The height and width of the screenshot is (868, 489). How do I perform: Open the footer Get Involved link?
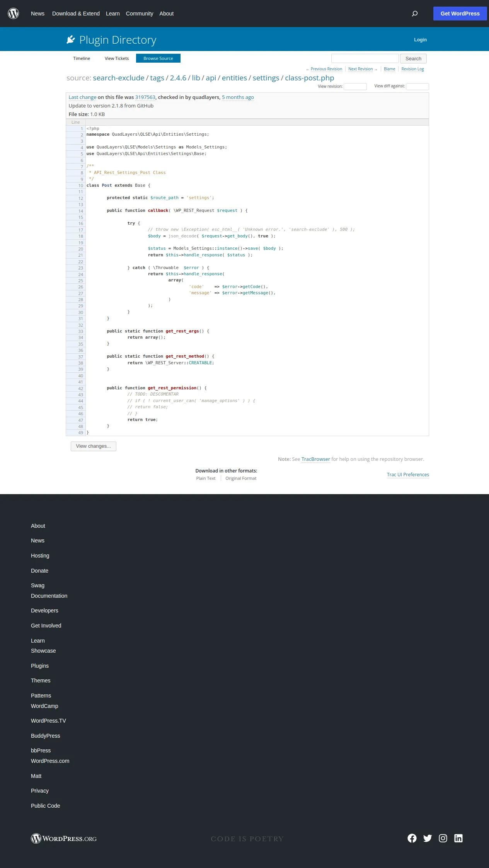coord(46,626)
